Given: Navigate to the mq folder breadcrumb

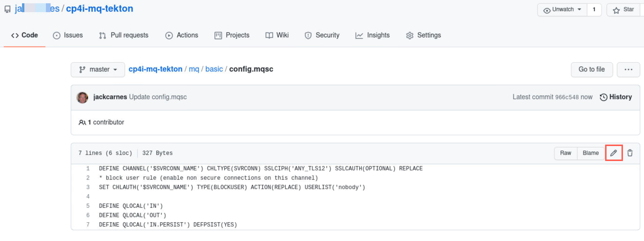Looking at the screenshot, I should click(x=194, y=69).
